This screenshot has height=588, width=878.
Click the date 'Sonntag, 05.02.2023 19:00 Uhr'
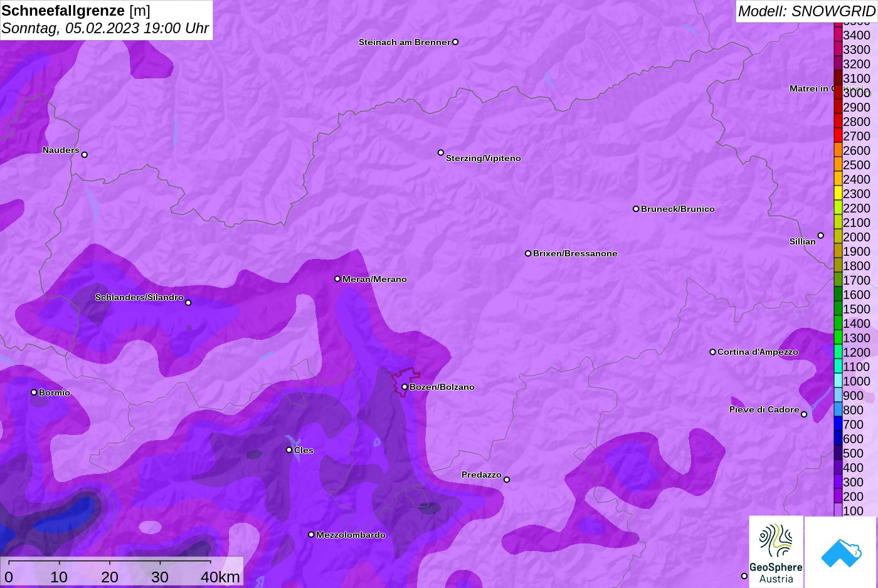coord(105,28)
